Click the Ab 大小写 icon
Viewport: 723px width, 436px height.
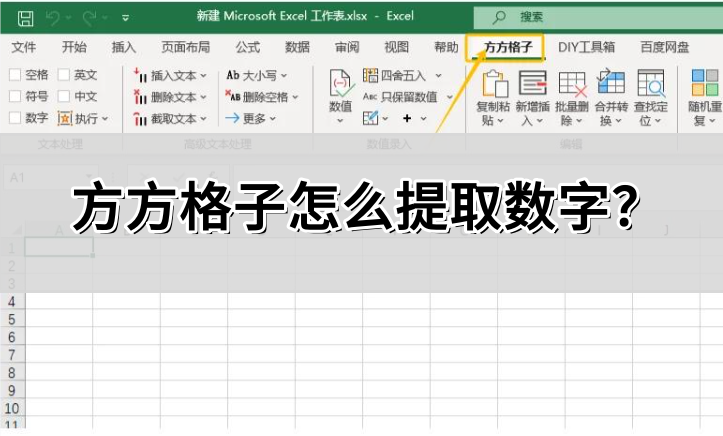coord(233,75)
